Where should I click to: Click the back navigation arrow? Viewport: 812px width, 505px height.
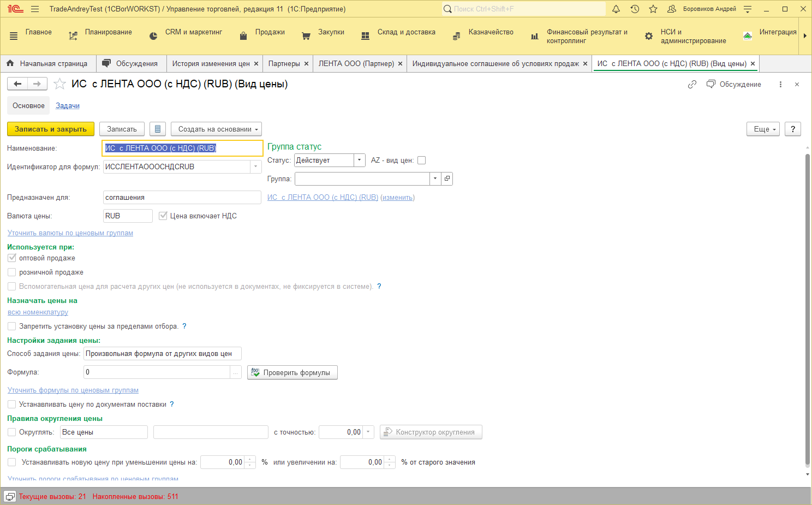pyautogui.click(x=17, y=84)
